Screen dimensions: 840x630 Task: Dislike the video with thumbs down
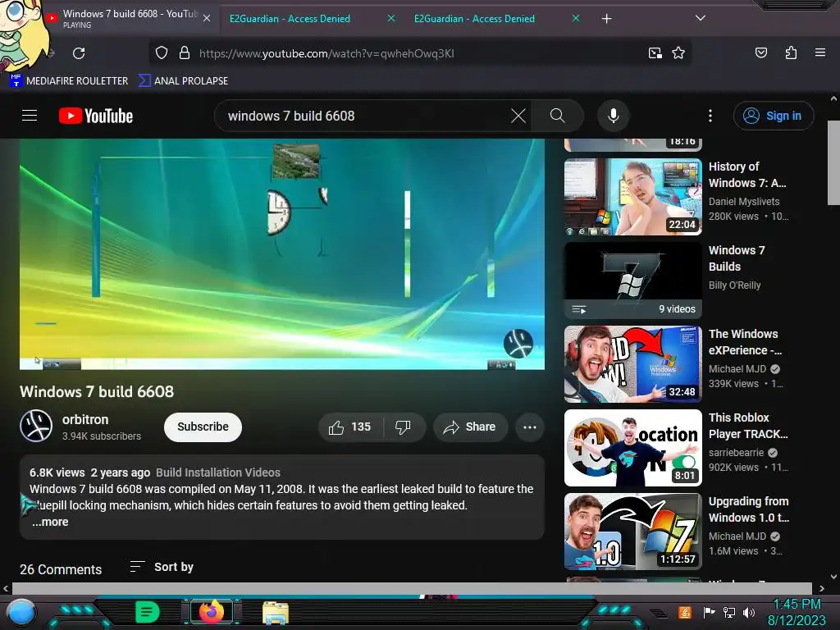tap(404, 427)
